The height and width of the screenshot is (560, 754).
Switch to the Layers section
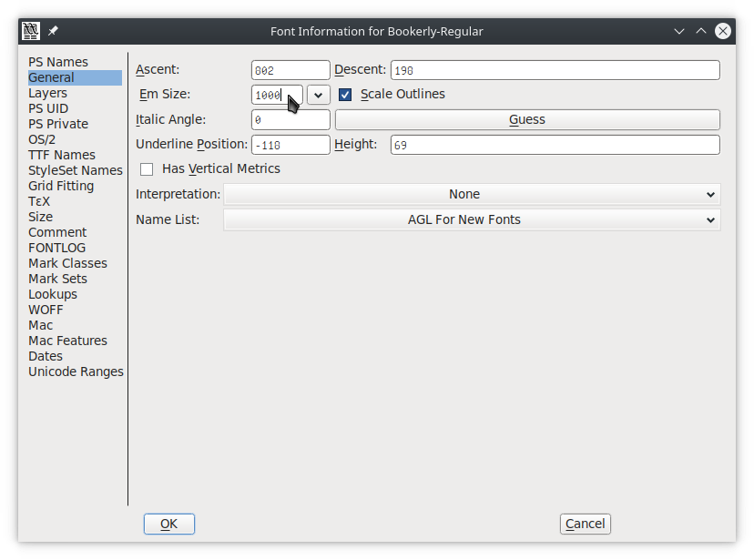pyautogui.click(x=47, y=93)
